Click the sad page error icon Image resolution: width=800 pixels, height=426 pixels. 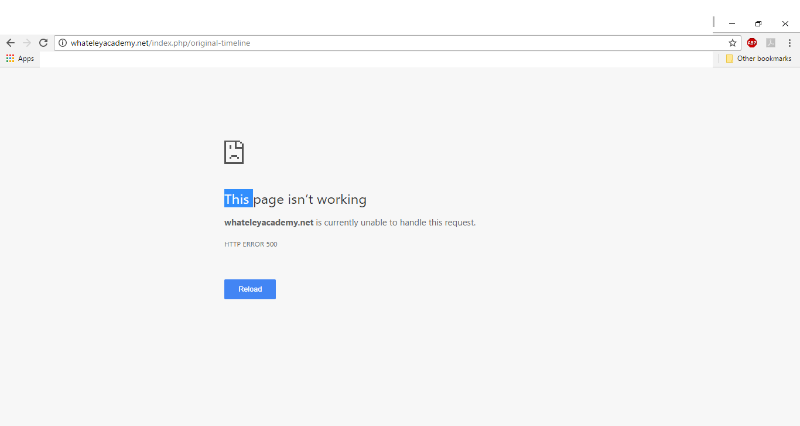tap(234, 152)
